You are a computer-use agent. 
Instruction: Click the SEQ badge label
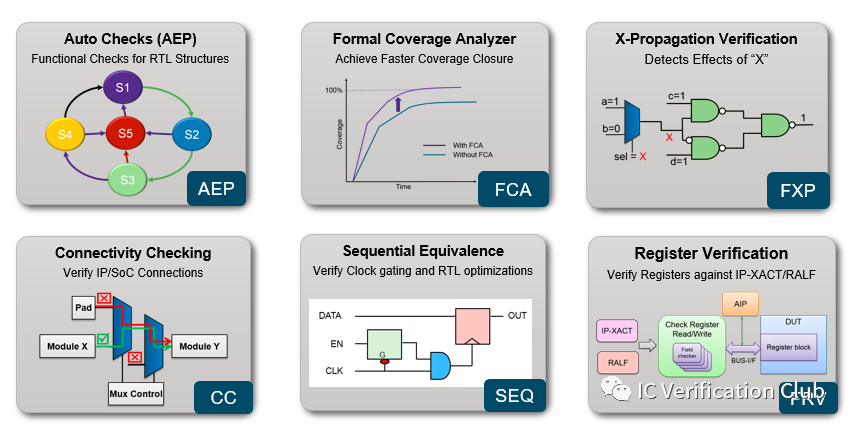[x=515, y=396]
